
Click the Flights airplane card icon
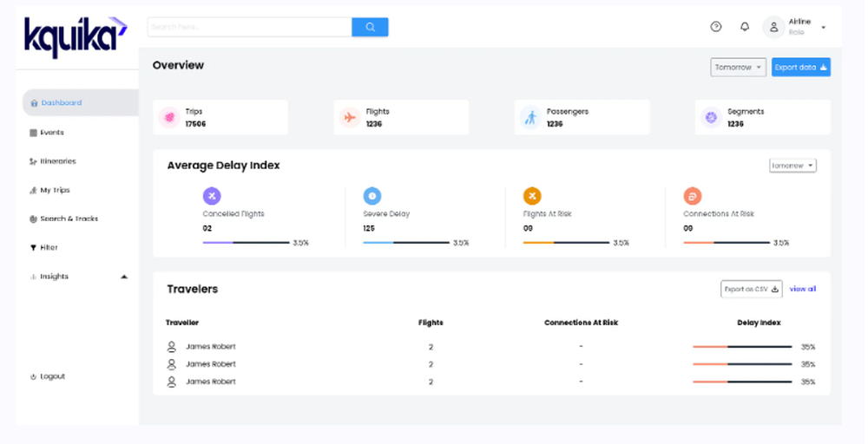pos(350,117)
